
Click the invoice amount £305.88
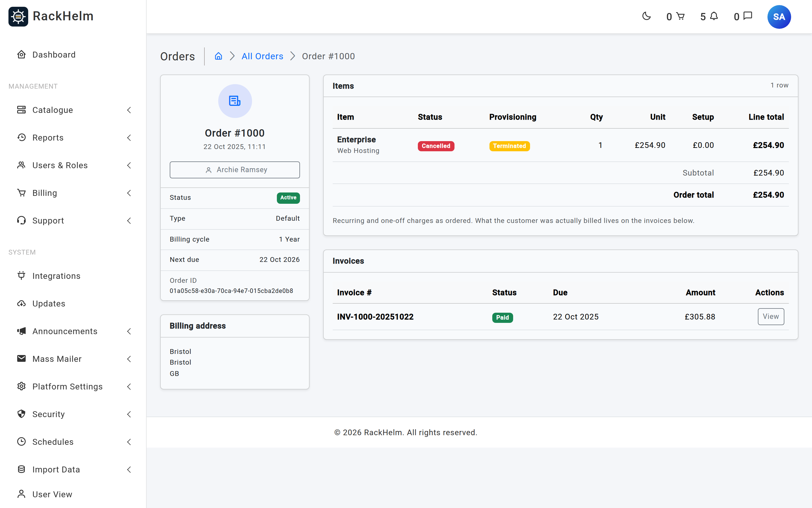[x=700, y=317]
